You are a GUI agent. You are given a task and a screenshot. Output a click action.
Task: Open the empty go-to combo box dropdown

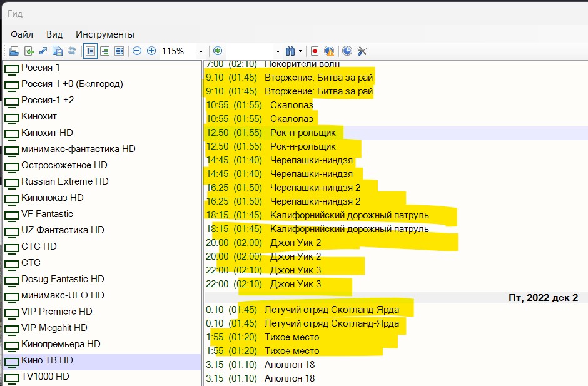click(278, 51)
